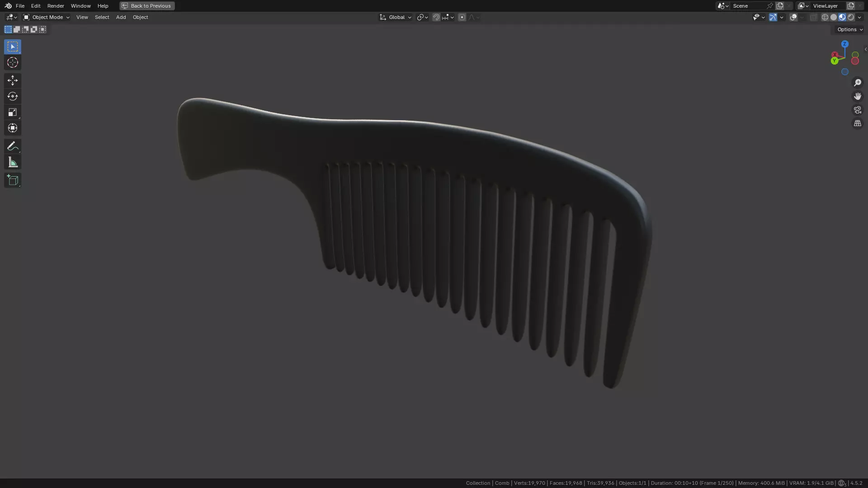Select the Select Box tool
The height and width of the screenshot is (488, 868).
[x=13, y=47]
